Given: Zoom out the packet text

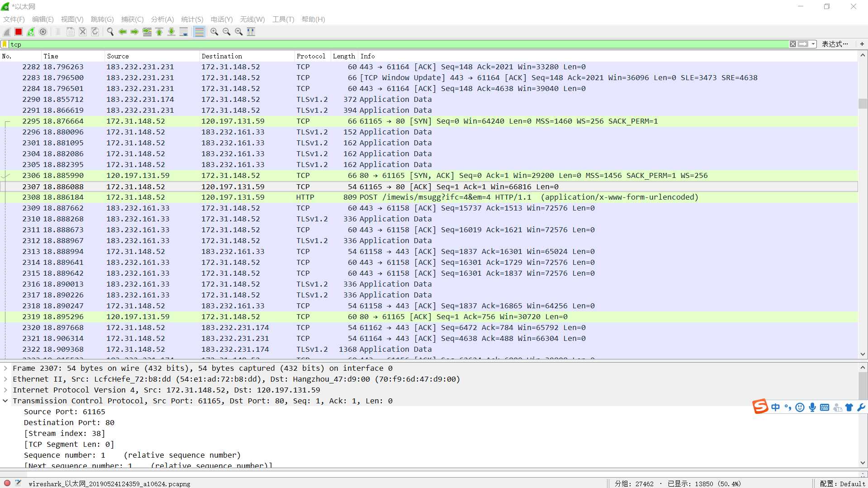Looking at the screenshot, I should pos(227,32).
